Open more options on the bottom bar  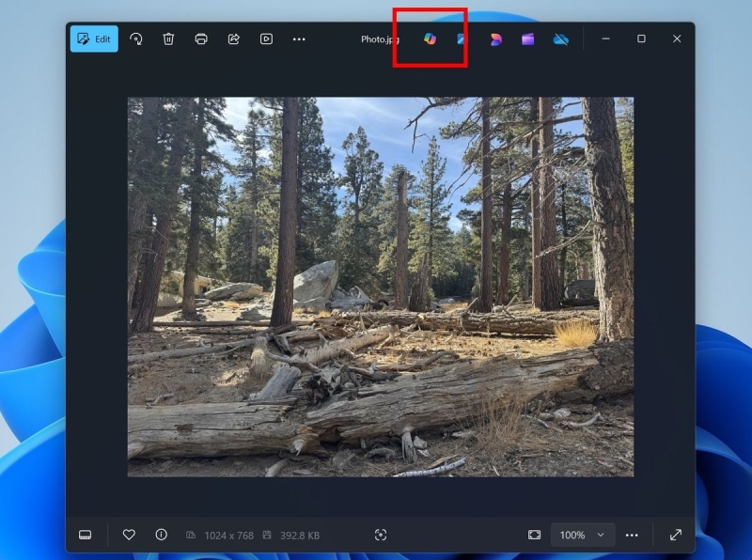click(x=632, y=535)
